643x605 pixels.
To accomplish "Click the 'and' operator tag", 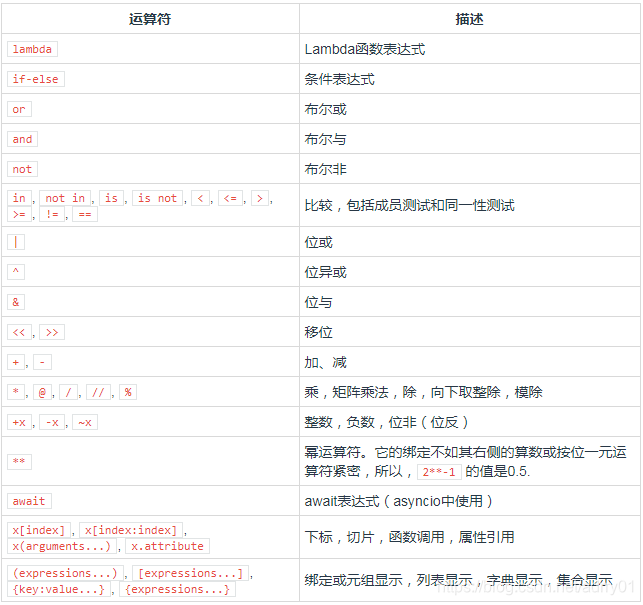I will 23,139.
